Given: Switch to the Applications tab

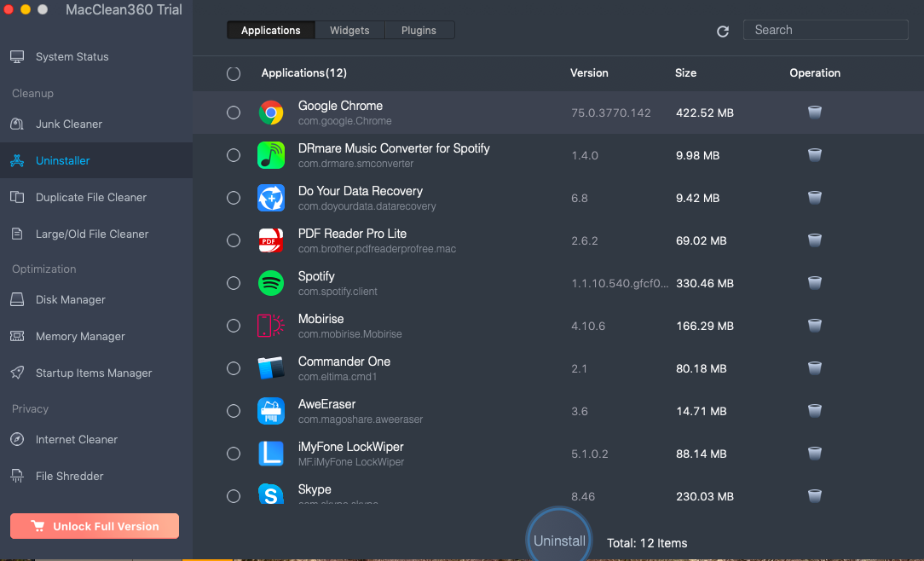Looking at the screenshot, I should (x=271, y=31).
